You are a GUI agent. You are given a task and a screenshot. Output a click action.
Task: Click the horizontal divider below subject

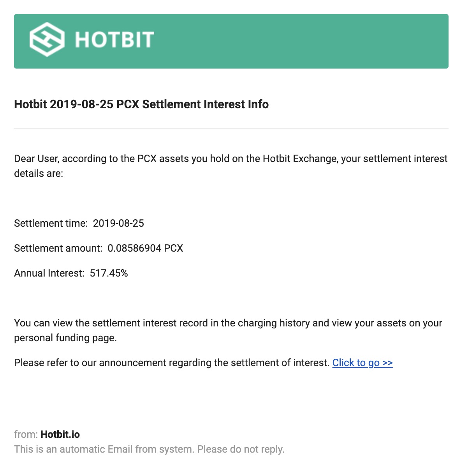tap(231, 129)
